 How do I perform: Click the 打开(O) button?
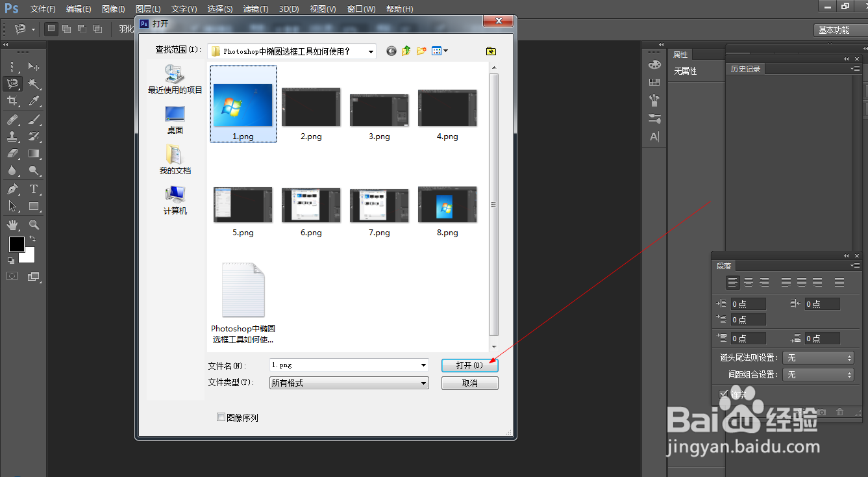pyautogui.click(x=469, y=365)
